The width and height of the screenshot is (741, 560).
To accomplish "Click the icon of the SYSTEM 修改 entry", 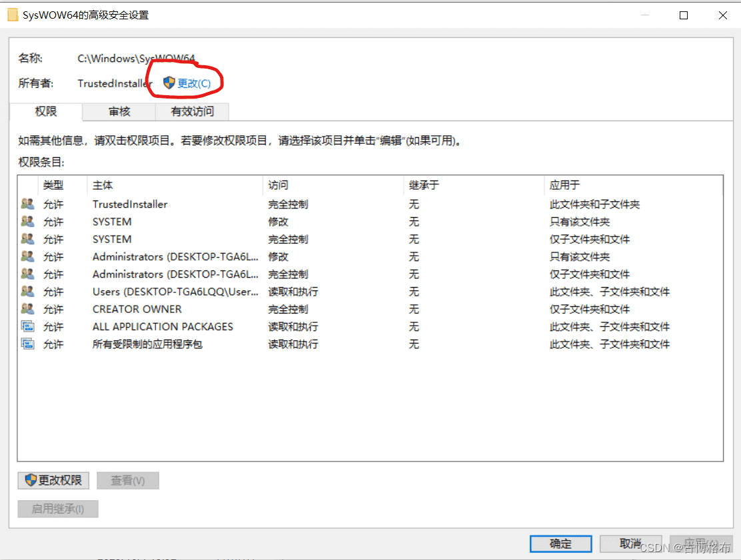I will [27, 222].
